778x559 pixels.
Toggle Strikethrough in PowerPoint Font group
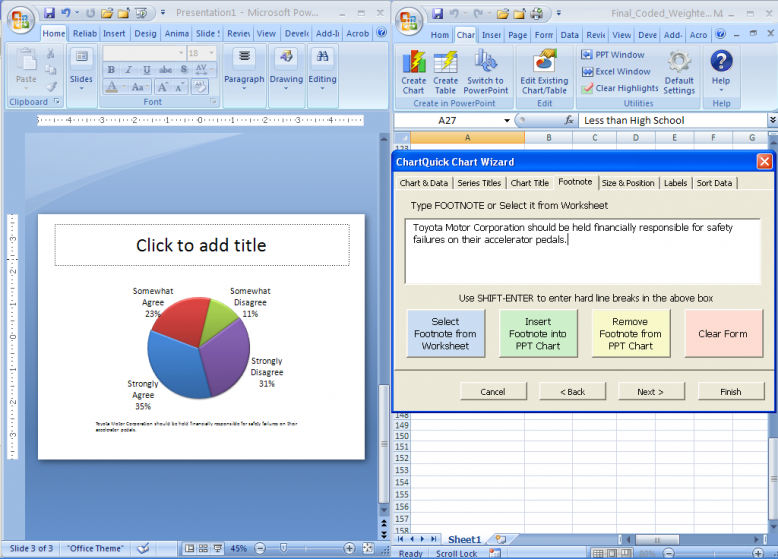165,70
